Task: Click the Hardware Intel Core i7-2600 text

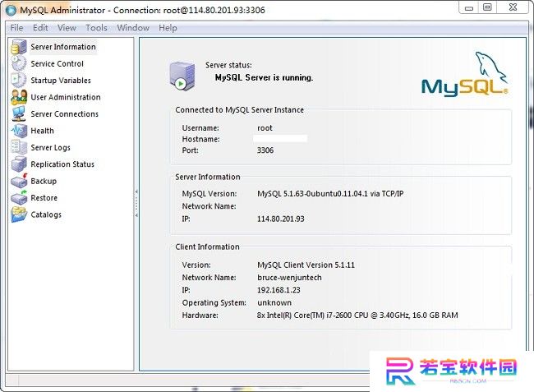Action: pyautogui.click(x=357, y=316)
